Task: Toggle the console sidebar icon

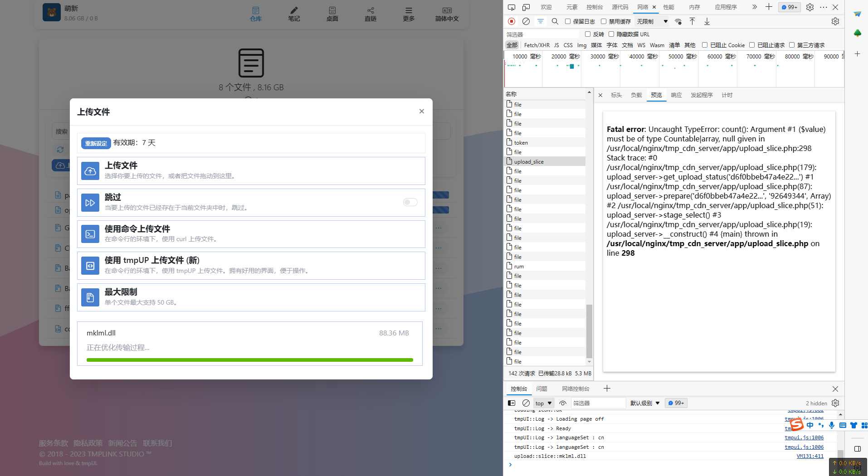Action: pyautogui.click(x=512, y=403)
